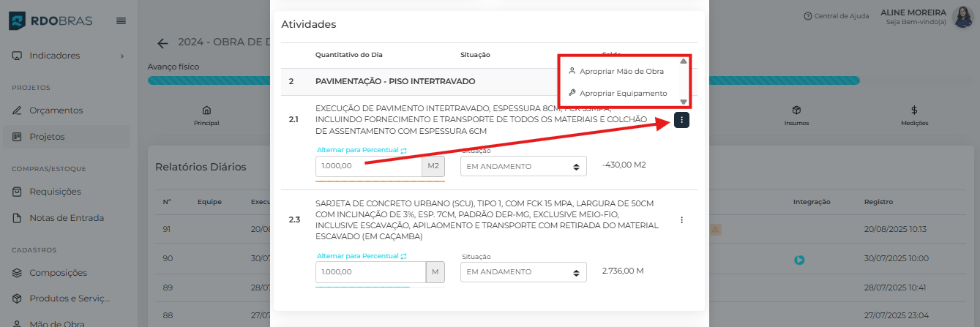
Task: Open three-dot menu for activity 2.1
Action: click(681, 120)
